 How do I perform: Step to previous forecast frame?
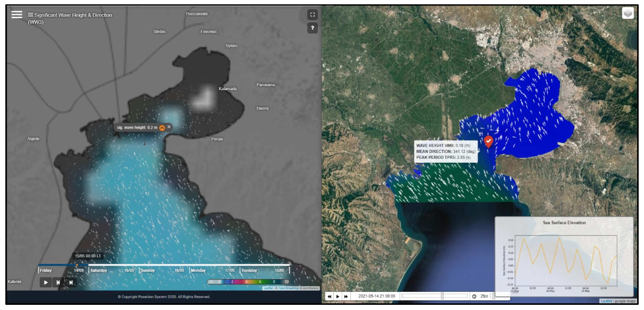[58, 282]
